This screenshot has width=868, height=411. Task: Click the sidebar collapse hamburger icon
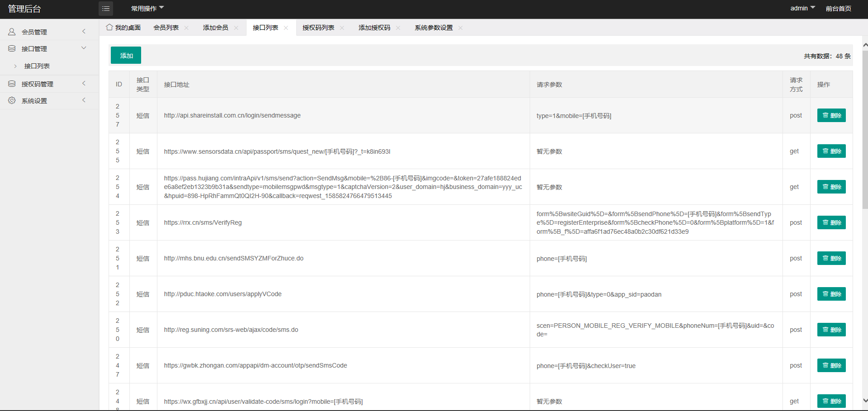(x=105, y=9)
